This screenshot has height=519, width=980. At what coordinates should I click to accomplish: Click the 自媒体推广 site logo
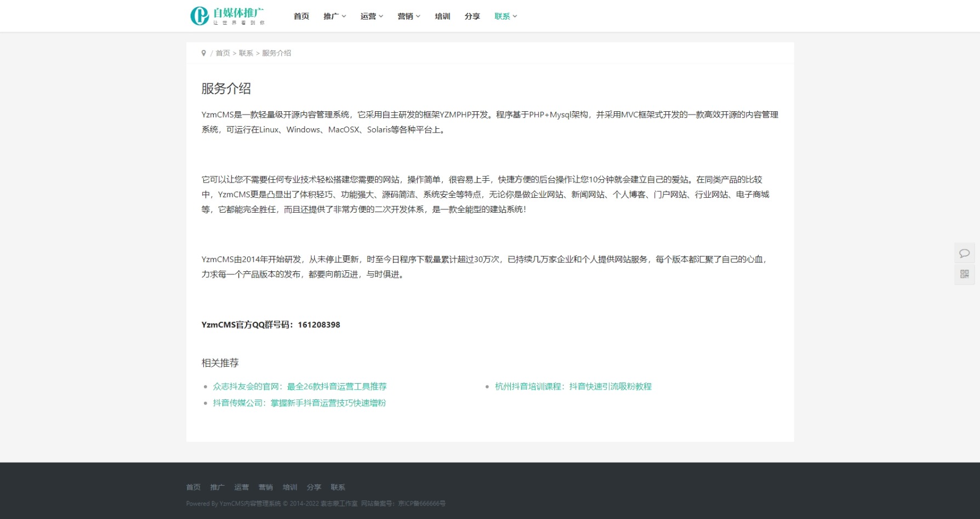(227, 16)
